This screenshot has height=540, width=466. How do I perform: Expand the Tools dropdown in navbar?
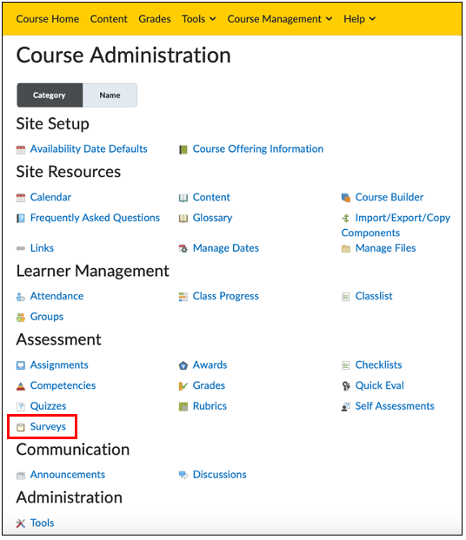pyautogui.click(x=199, y=19)
